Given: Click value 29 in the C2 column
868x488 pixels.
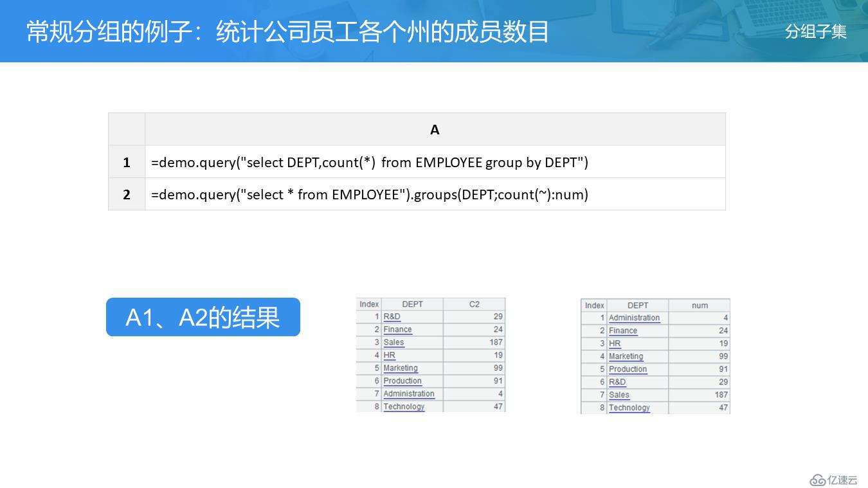Looking at the screenshot, I should [498, 317].
